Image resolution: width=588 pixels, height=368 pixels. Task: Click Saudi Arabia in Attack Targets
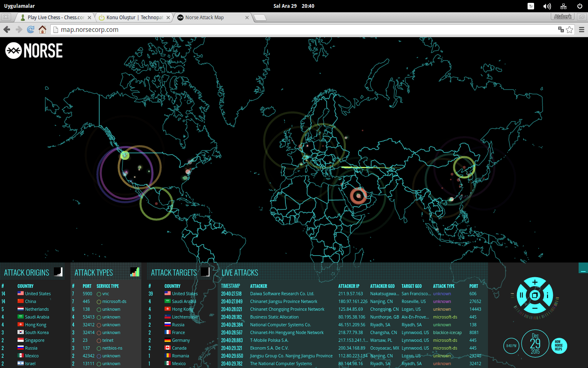point(184,301)
